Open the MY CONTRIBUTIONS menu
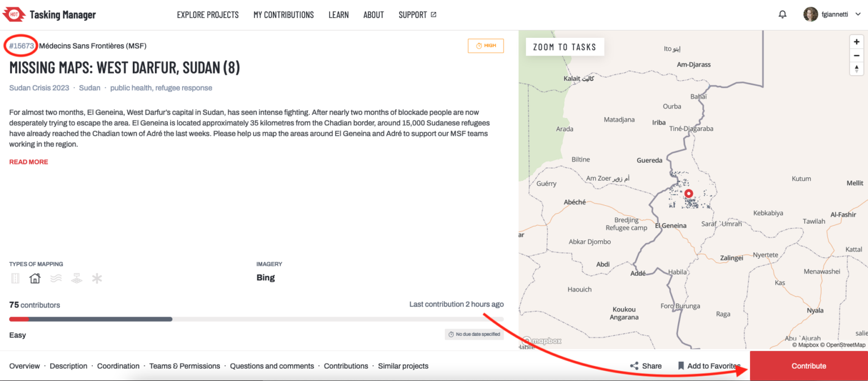Screen dimensions: 868x381 (283, 15)
